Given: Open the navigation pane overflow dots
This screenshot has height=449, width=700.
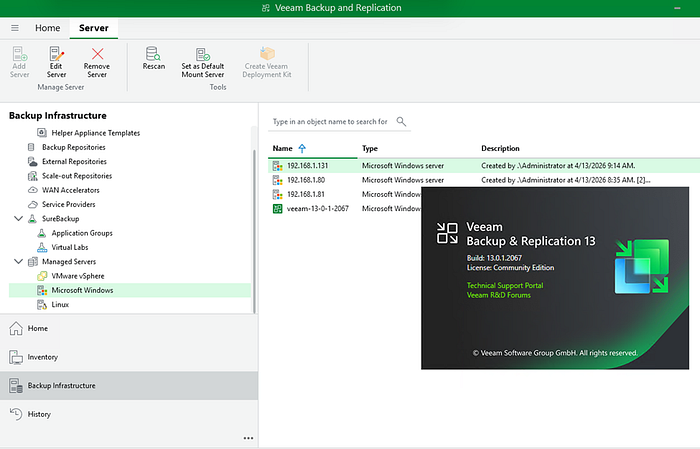Looking at the screenshot, I should [x=248, y=438].
